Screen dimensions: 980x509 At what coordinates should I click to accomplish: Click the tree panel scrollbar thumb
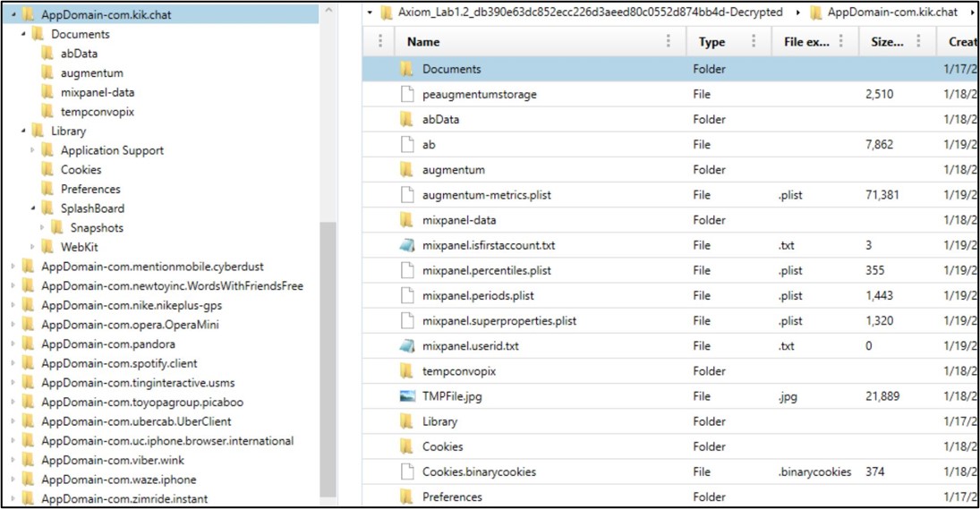(x=328, y=360)
